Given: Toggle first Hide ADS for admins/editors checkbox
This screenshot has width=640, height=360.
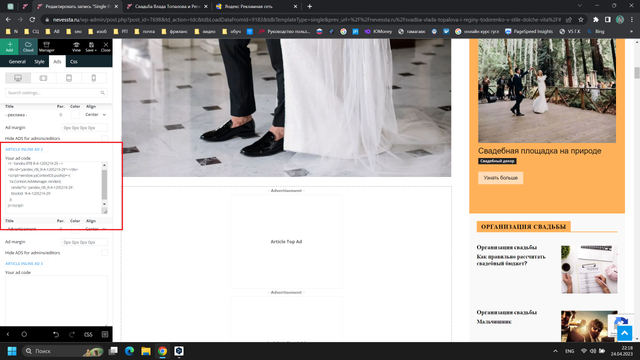Looking at the screenshot, I should tap(104, 138).
